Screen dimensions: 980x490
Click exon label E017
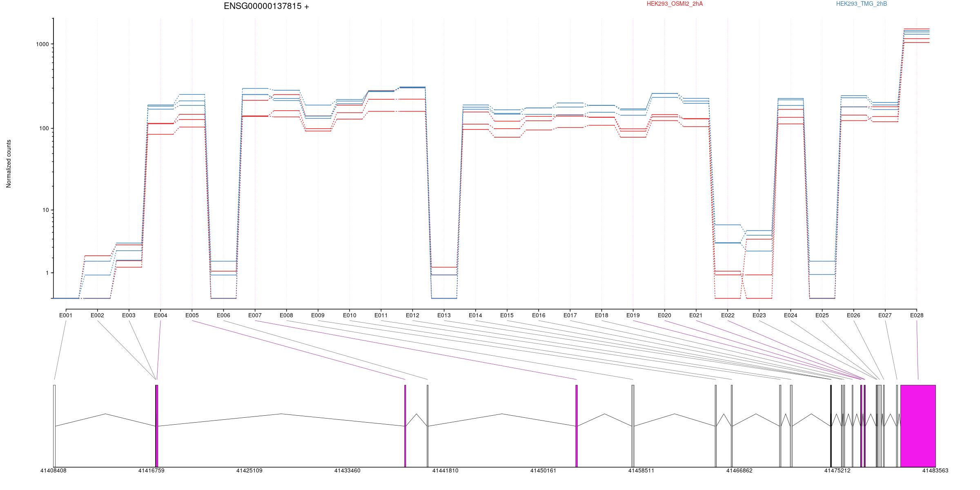(570, 315)
